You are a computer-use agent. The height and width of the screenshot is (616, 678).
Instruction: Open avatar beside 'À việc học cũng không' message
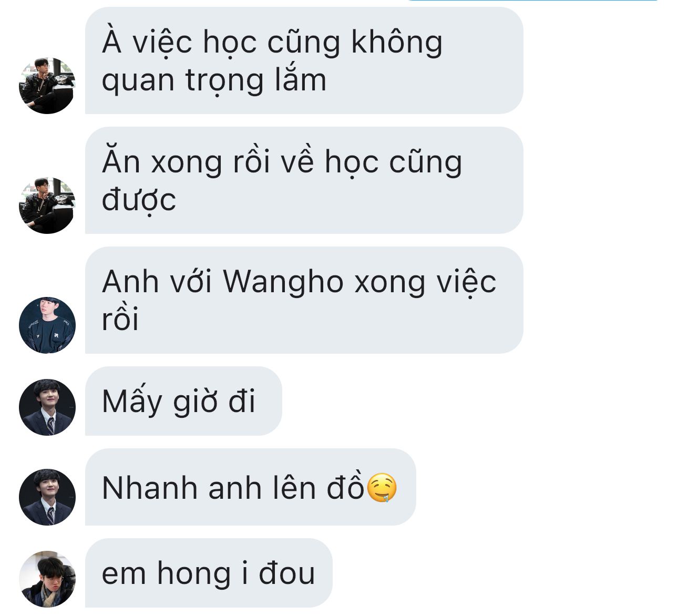(x=47, y=86)
